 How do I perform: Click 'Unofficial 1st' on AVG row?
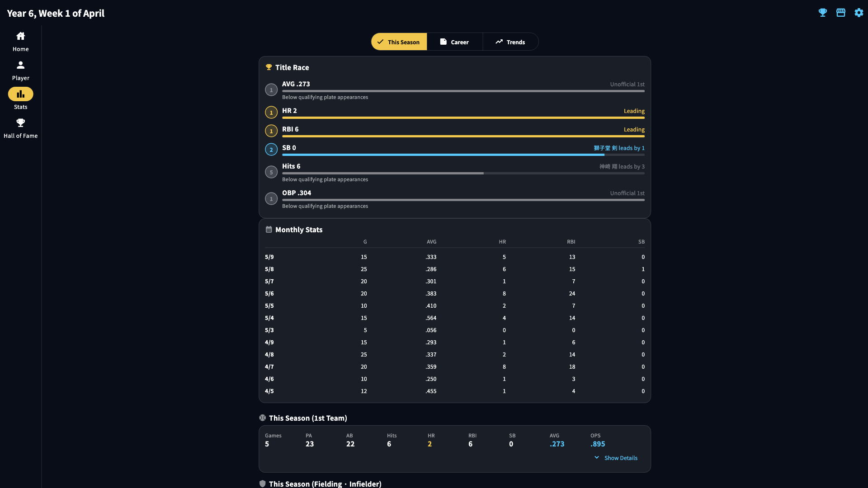(x=627, y=84)
